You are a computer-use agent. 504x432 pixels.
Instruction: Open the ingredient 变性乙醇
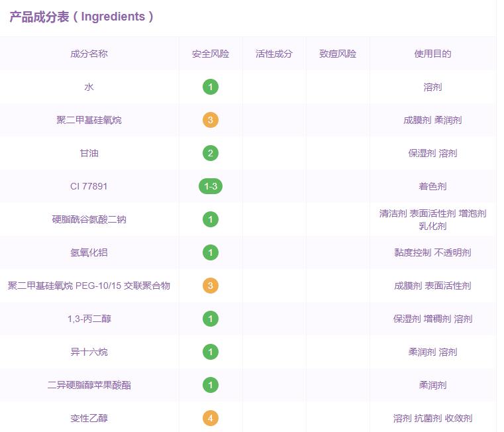[x=89, y=418]
